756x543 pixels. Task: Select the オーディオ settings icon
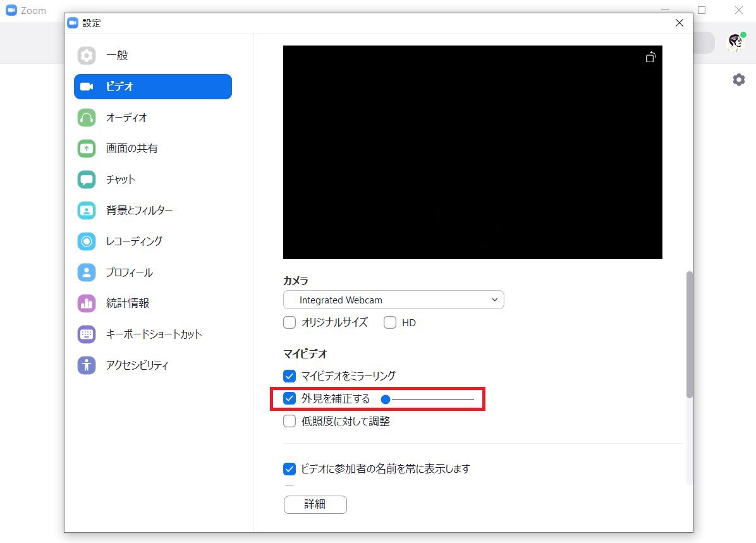[x=86, y=118]
